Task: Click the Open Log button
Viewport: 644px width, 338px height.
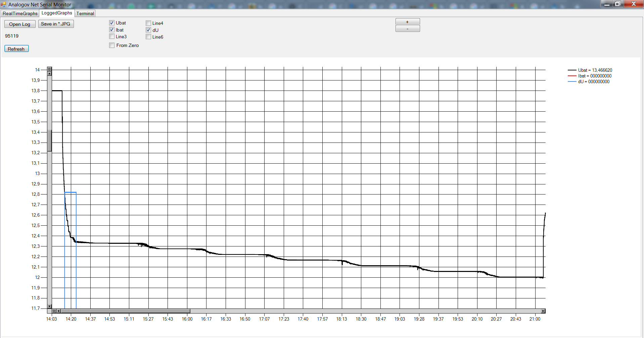Action: pyautogui.click(x=20, y=24)
